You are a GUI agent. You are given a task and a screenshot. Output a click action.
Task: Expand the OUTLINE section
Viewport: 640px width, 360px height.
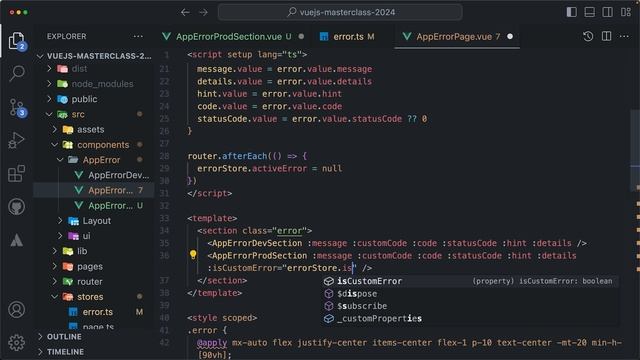pyautogui.click(x=94, y=337)
